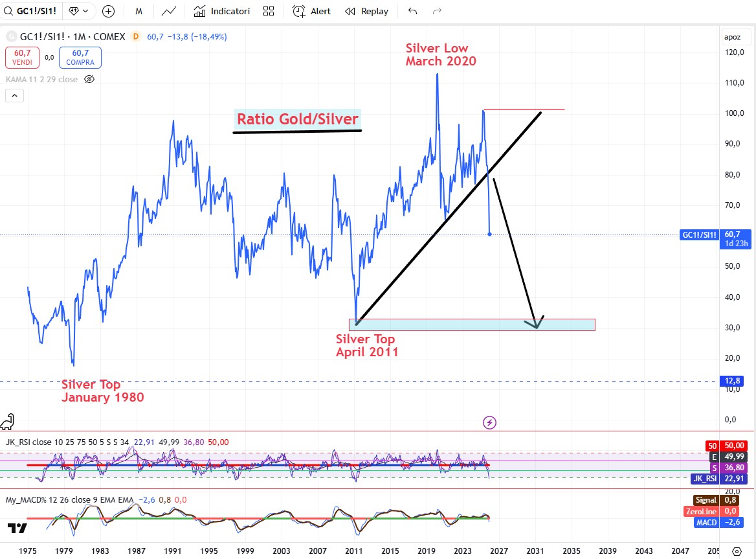Click the 60,7 COMPRA buy button
The width and height of the screenshot is (756, 559).
[80, 58]
